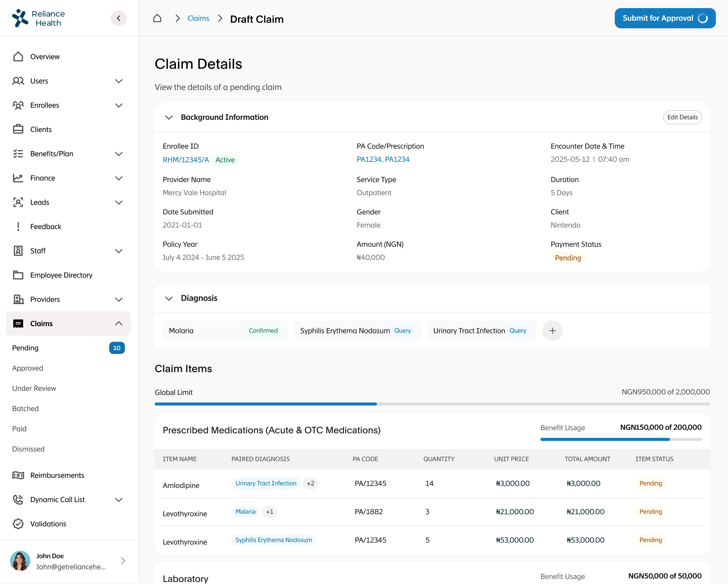Screen dimensions: 728x584
Task: Open the Pending claims submenu item
Action: coord(25,348)
